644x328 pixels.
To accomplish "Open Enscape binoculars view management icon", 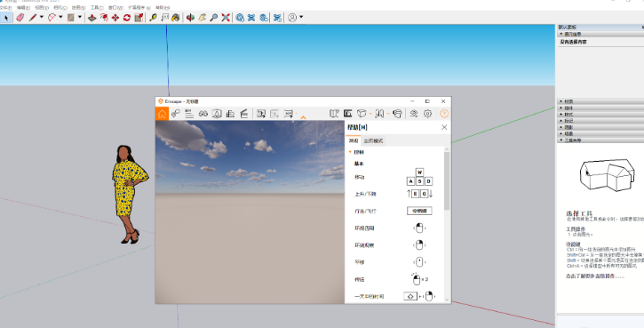I will click(203, 114).
